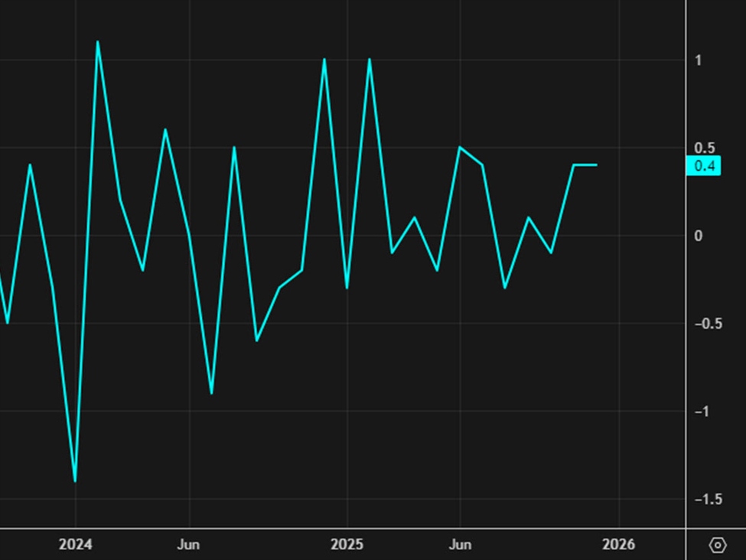Click the 0.5 value on the price axis
Image resolution: width=746 pixels, height=560 pixels.
click(x=705, y=148)
